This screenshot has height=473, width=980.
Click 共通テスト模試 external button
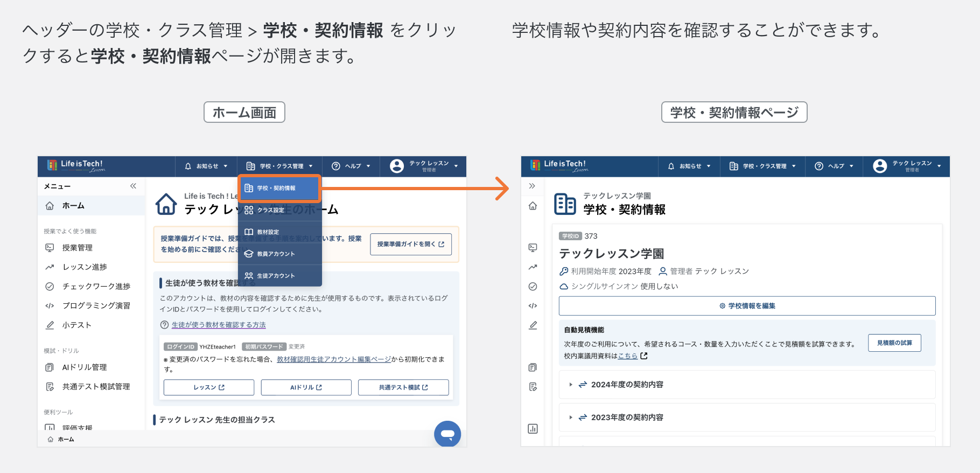(403, 387)
